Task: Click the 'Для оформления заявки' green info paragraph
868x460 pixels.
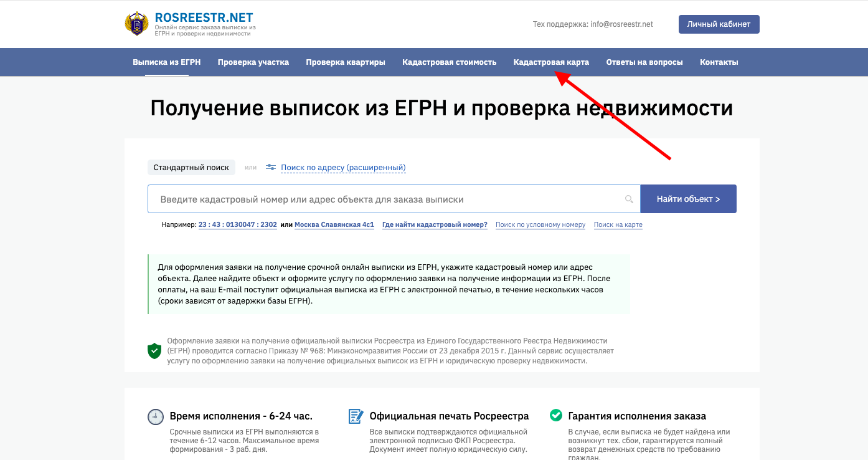Action: tap(389, 284)
